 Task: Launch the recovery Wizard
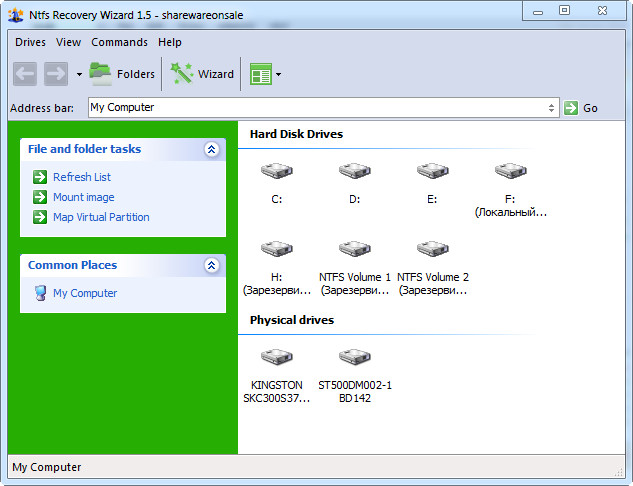coord(202,74)
